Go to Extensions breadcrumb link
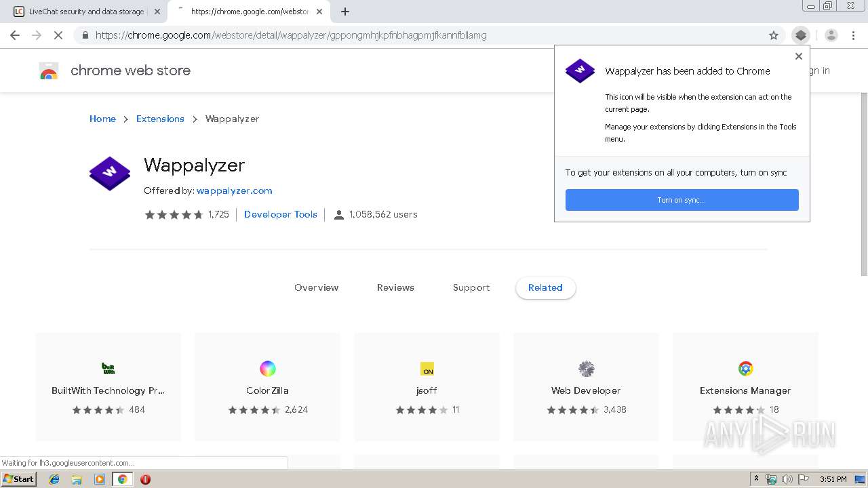The width and height of the screenshot is (868, 488). click(160, 119)
